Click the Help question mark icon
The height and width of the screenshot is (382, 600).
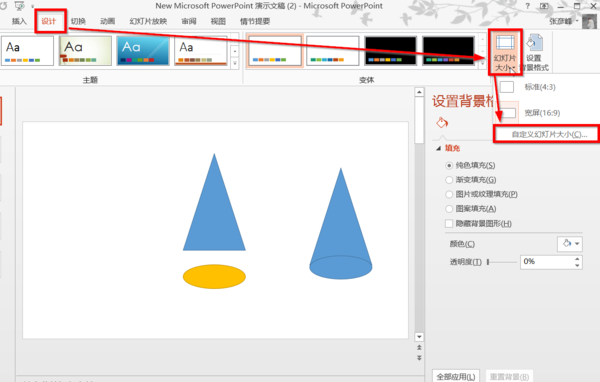[x=528, y=6]
